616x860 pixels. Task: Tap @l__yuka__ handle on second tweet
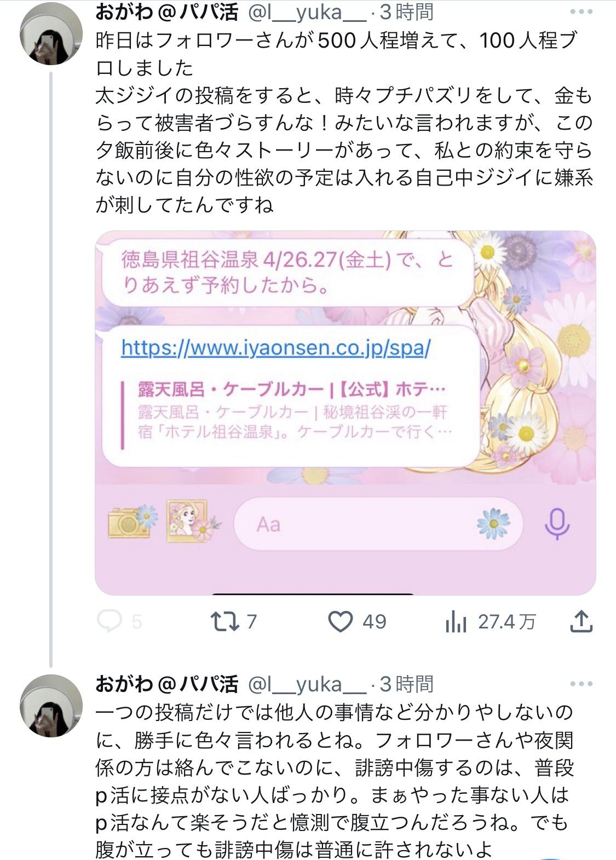pos(307,684)
